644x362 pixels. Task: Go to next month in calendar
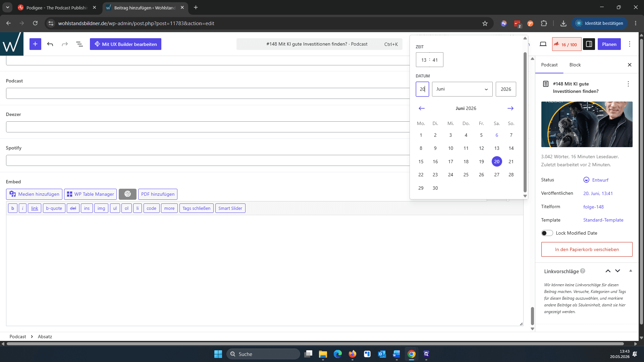pos(510,108)
